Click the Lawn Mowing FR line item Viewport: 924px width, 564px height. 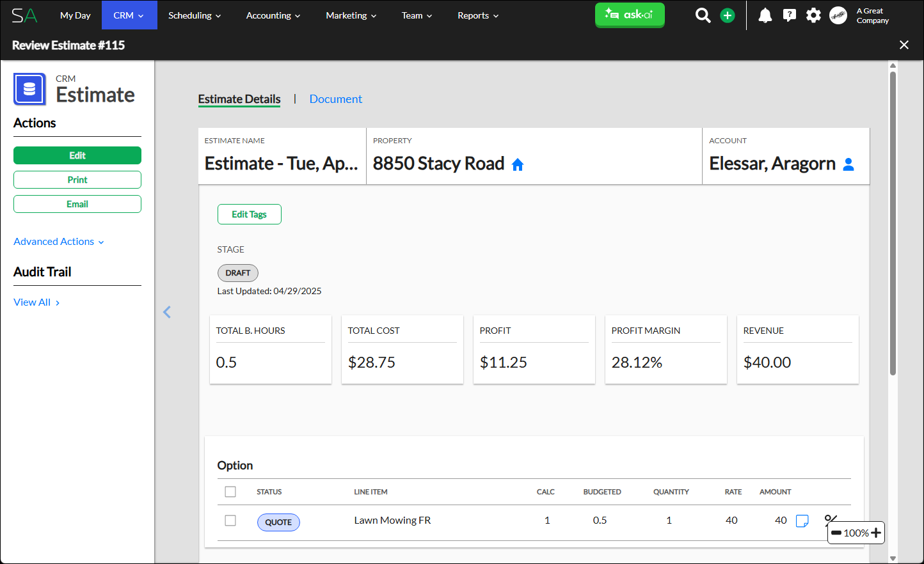point(392,521)
